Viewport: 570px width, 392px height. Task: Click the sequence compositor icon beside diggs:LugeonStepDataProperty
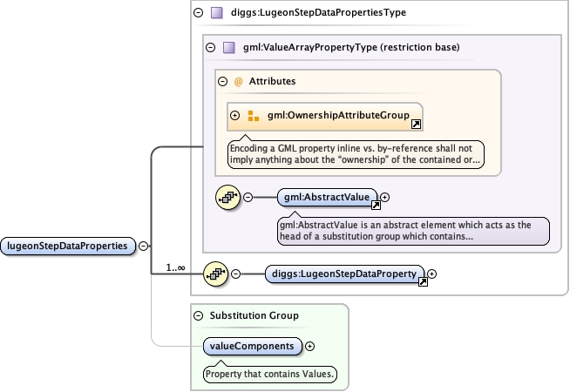214,274
